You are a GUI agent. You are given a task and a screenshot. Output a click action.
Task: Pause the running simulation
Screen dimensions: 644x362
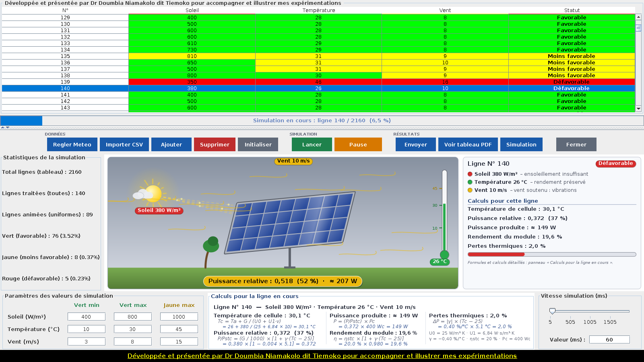tap(358, 144)
